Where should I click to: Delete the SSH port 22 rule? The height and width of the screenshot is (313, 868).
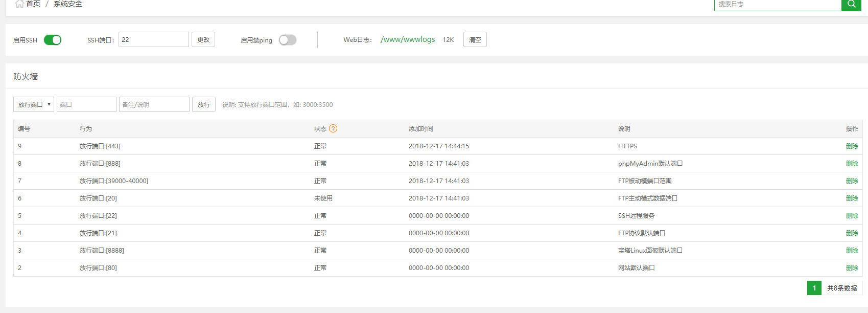click(x=852, y=215)
